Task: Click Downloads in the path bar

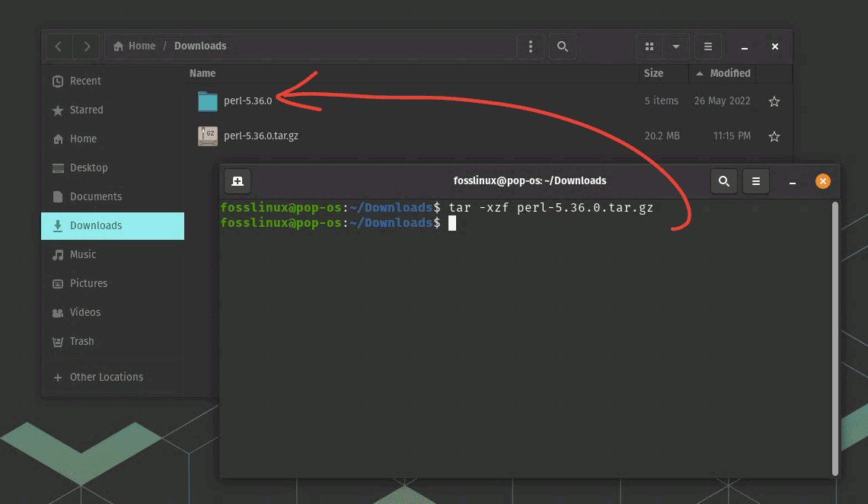Action: coord(200,46)
